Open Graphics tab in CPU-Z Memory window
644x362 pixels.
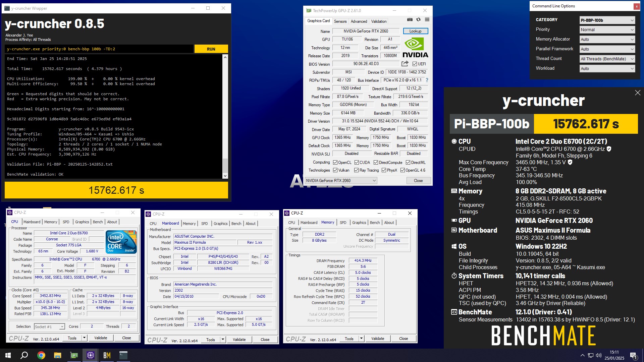click(x=359, y=223)
